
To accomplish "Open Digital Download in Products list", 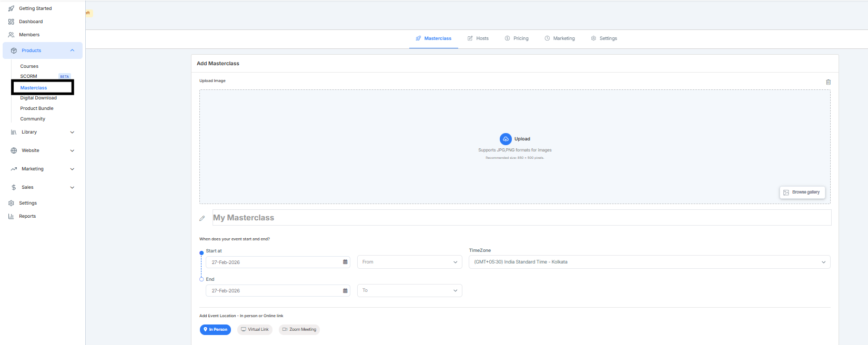I will click(38, 98).
